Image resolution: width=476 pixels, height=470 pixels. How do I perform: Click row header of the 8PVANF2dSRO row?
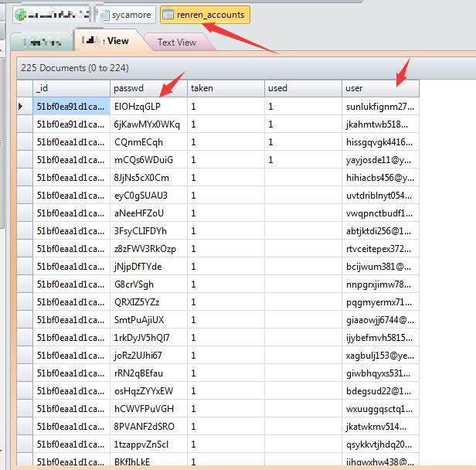click(x=25, y=426)
